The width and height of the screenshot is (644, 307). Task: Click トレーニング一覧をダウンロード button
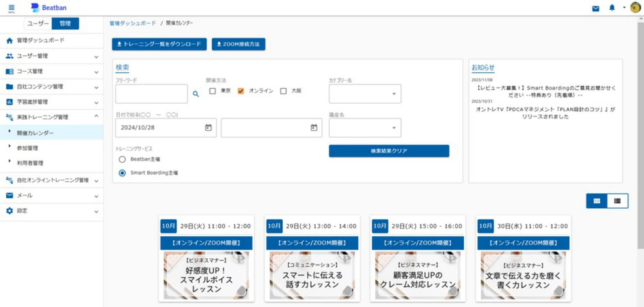coord(159,44)
